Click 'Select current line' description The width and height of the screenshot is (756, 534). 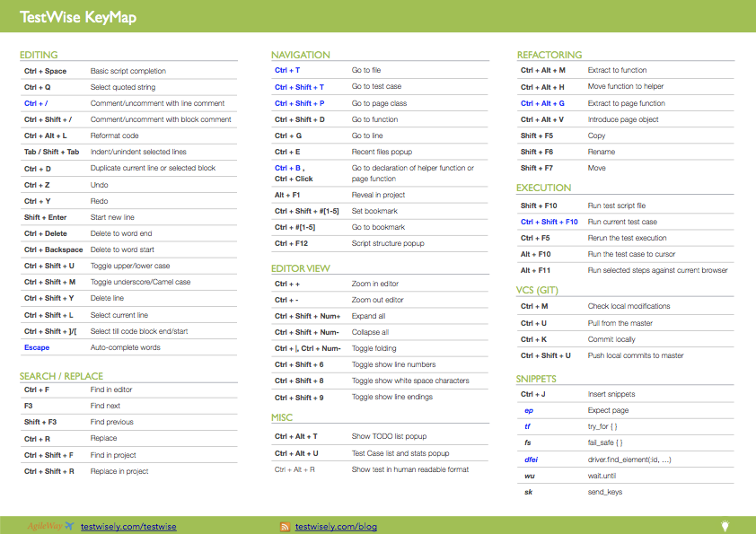pos(119,315)
